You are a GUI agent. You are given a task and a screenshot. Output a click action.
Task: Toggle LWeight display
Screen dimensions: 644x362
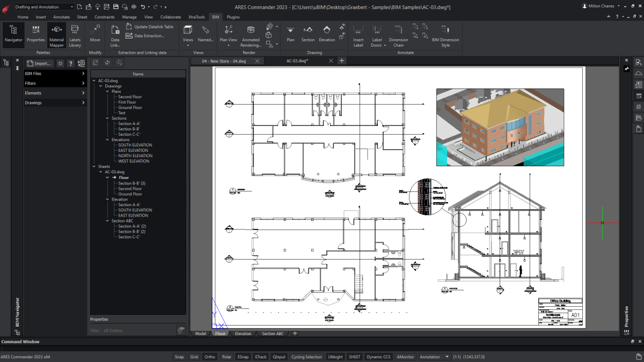coord(335,357)
